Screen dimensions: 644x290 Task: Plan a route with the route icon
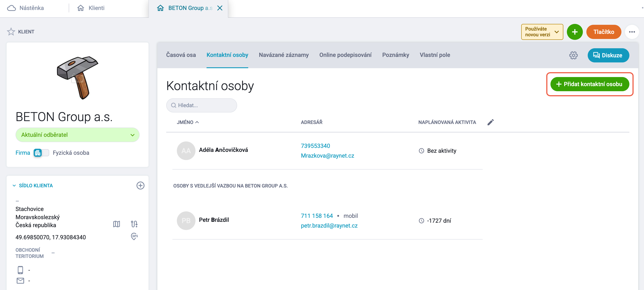(134, 224)
